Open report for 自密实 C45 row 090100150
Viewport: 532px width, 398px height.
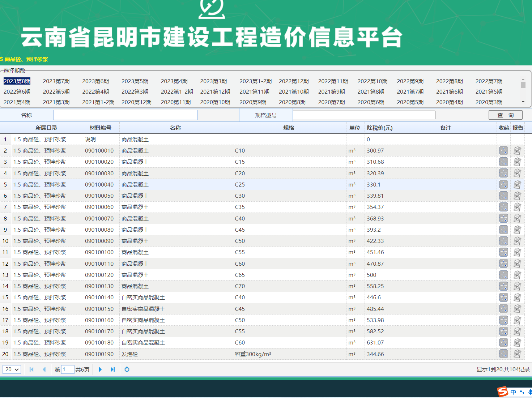pyautogui.click(x=517, y=309)
